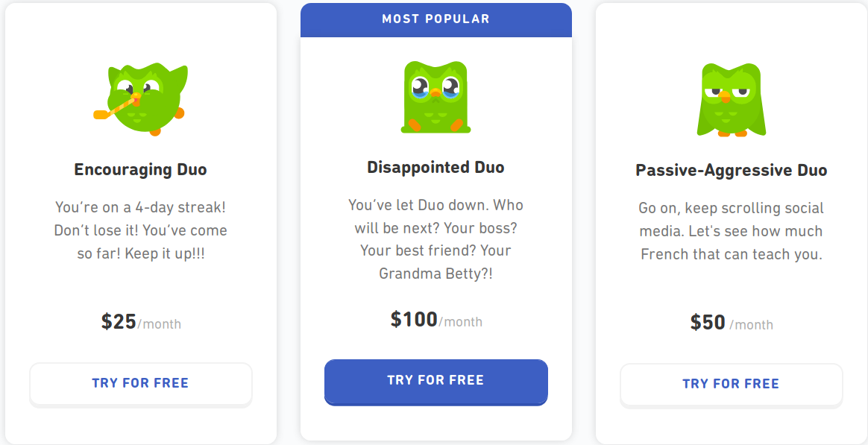868x445 pixels.
Task: Click the scrolling social media description
Action: [731, 231]
